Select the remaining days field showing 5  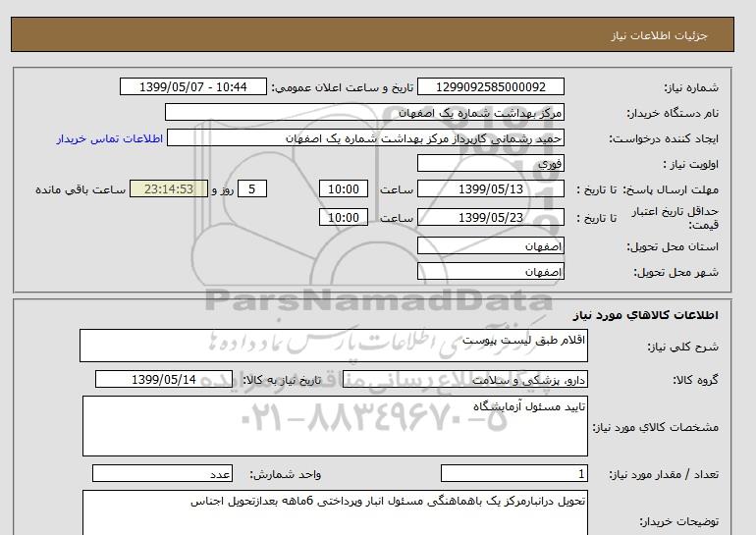click(252, 188)
